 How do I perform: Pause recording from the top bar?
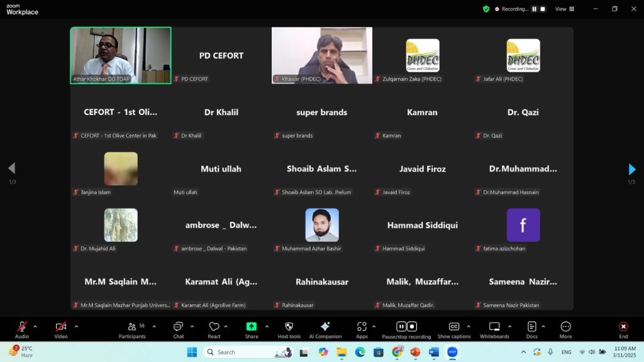point(535,9)
